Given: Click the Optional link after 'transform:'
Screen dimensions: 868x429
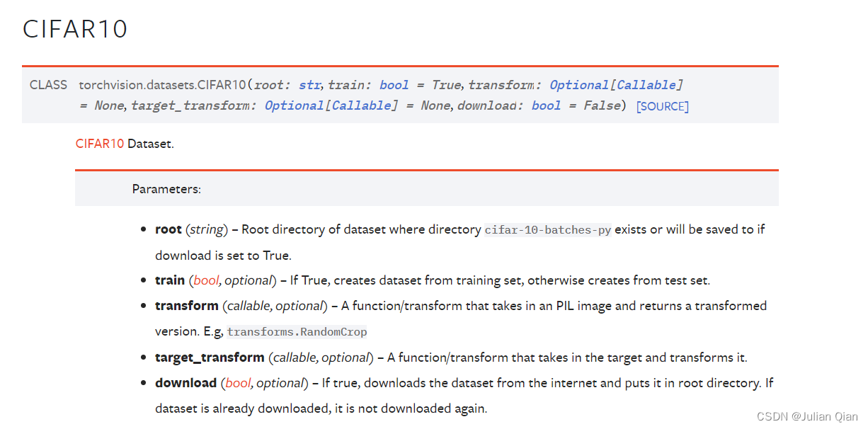Looking at the screenshot, I should [x=579, y=85].
